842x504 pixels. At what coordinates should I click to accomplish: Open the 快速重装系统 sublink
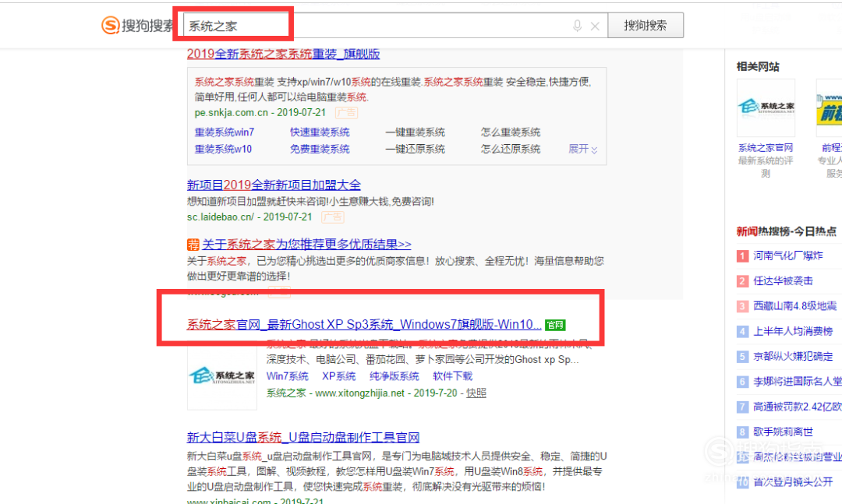pos(320,132)
